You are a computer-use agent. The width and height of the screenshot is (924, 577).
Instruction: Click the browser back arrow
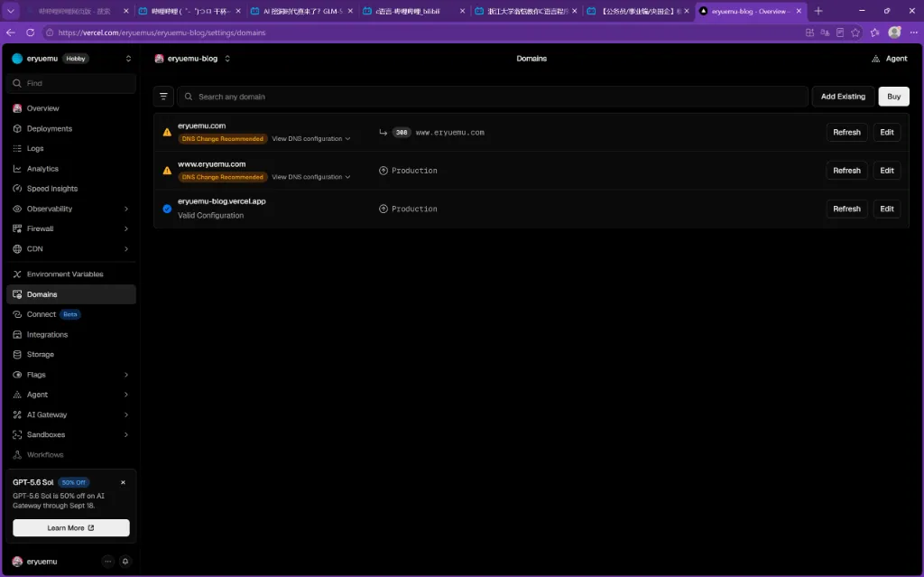11,33
